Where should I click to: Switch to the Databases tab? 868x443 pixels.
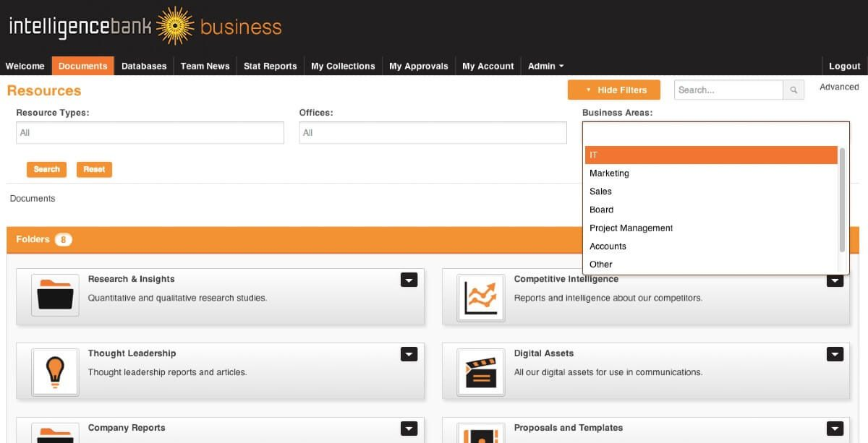click(x=144, y=66)
